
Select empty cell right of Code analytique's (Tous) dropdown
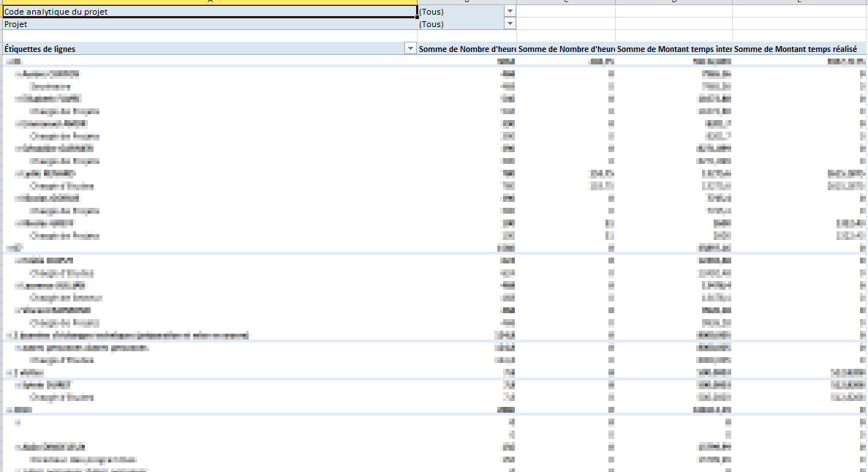565,12
